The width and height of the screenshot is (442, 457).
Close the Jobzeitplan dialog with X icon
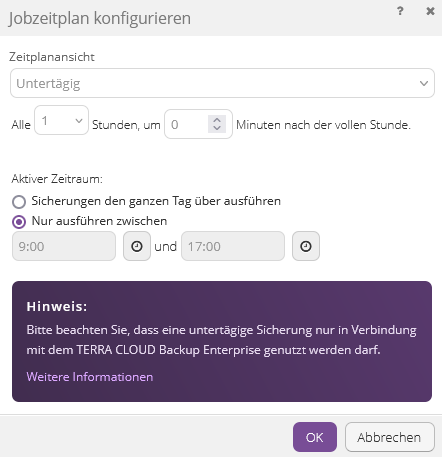click(x=430, y=11)
